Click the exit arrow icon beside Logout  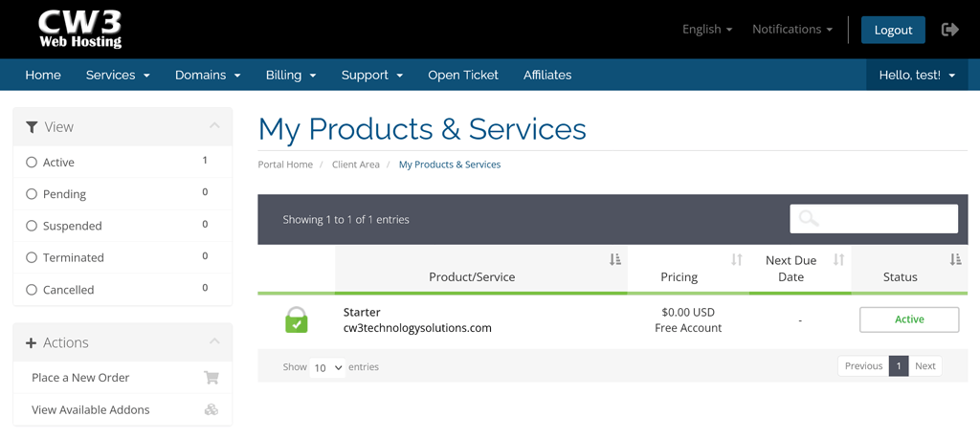949,30
